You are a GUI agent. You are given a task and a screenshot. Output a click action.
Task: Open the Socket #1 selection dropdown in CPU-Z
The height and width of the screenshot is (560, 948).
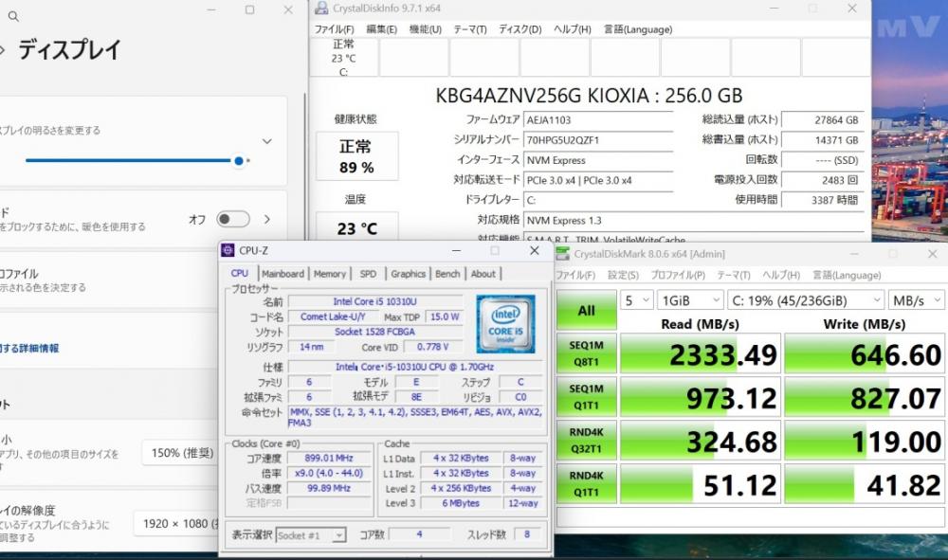click(x=311, y=535)
